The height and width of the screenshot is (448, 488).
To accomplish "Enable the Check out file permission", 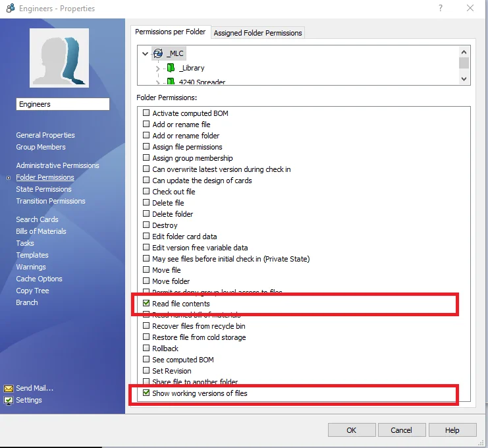I will (x=147, y=192).
